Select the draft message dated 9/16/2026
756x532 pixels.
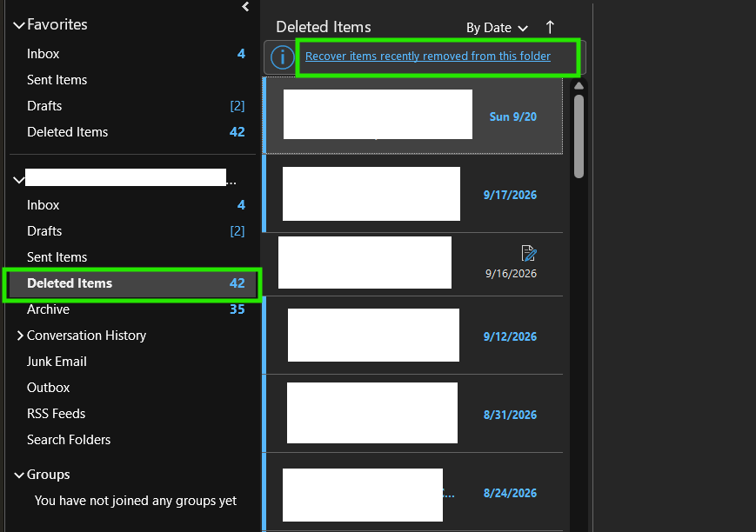tap(412, 264)
